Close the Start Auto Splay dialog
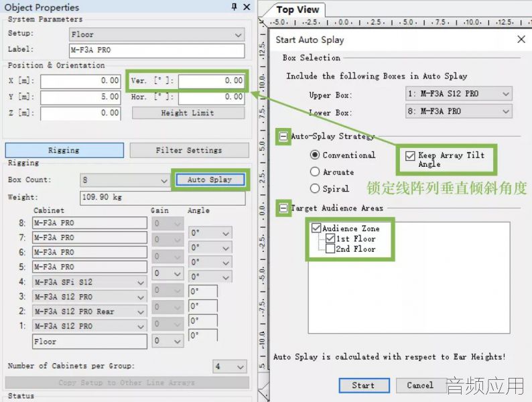 (x=521, y=40)
